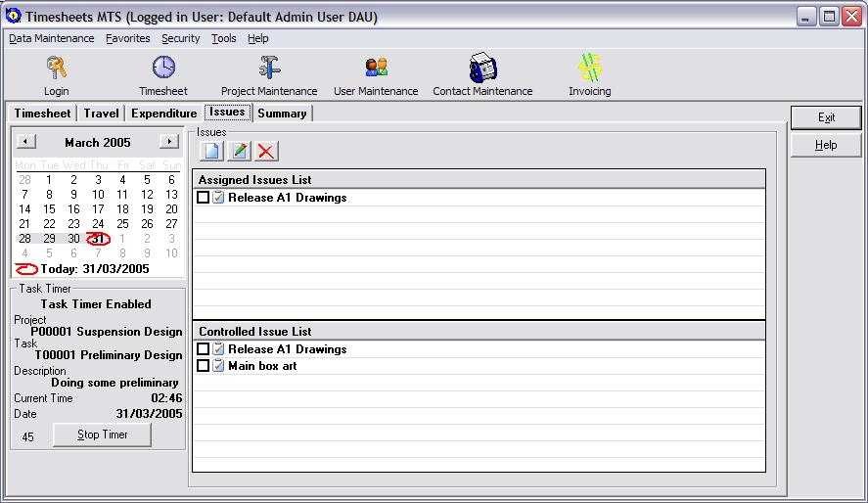The image size is (868, 503).
Task: Jump to today via Today: 31/03/2005
Action: click(82, 269)
